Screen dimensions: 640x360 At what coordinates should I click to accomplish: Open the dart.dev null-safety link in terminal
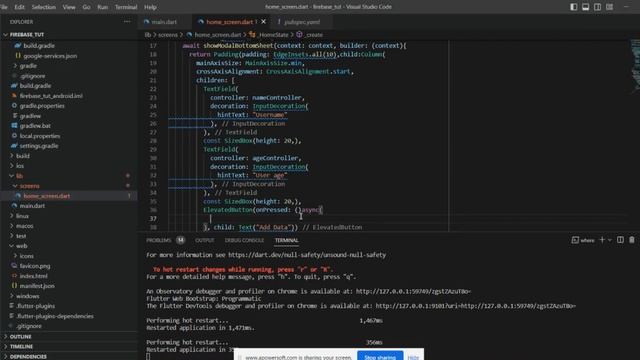click(x=307, y=255)
